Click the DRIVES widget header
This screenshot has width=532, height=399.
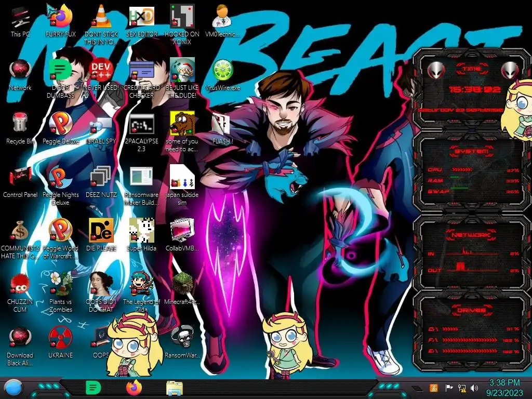(471, 310)
